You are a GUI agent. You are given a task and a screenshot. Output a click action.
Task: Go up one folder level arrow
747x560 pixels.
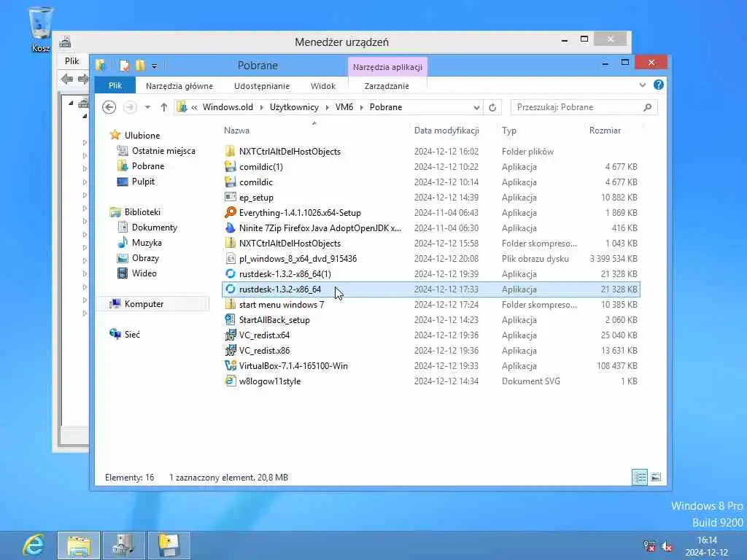(x=164, y=107)
